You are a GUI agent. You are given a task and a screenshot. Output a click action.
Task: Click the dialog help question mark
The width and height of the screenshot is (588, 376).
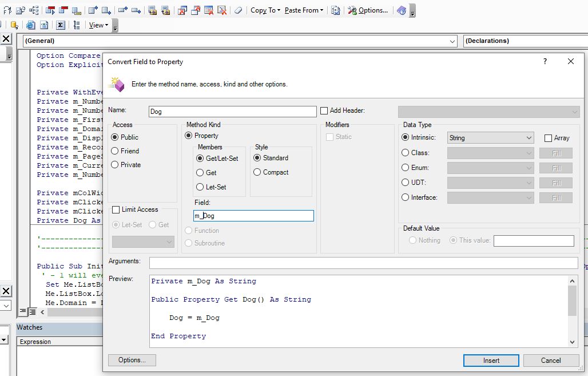pyautogui.click(x=545, y=61)
